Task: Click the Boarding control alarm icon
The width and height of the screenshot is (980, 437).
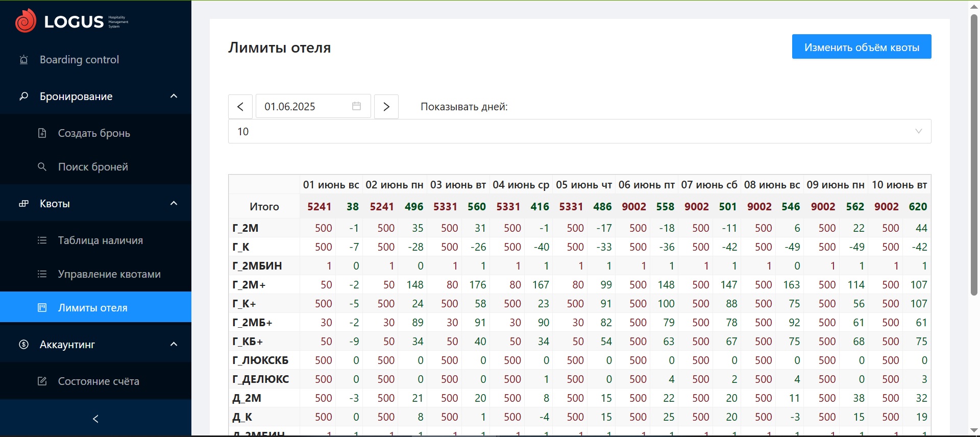Action: point(23,60)
